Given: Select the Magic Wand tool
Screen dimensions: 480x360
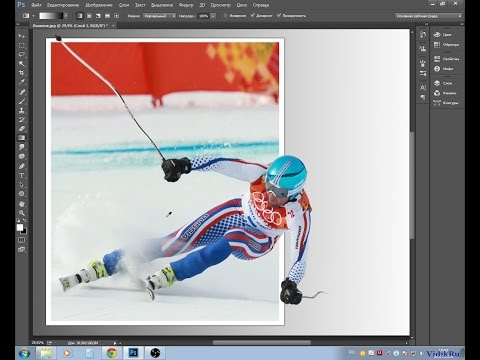Looking at the screenshot, I should coord(22,64).
